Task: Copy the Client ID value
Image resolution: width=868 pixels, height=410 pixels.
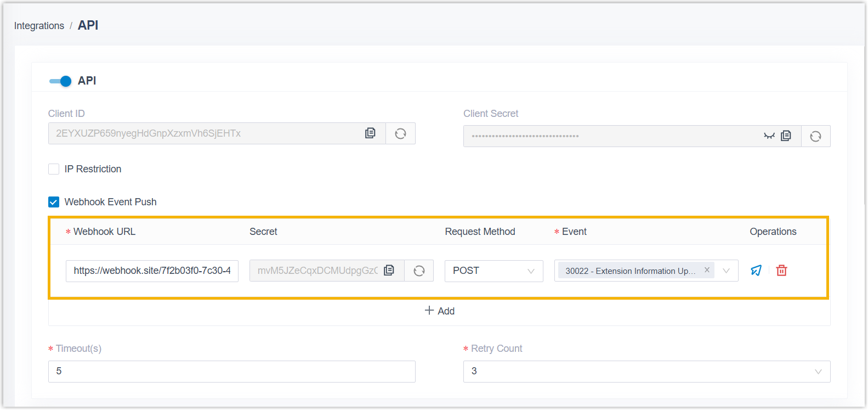Action: [x=370, y=133]
